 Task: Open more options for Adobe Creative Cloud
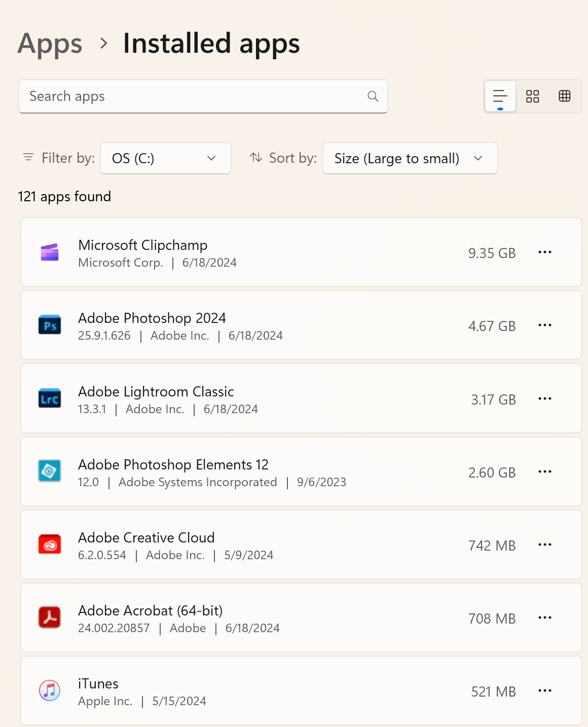[545, 545]
